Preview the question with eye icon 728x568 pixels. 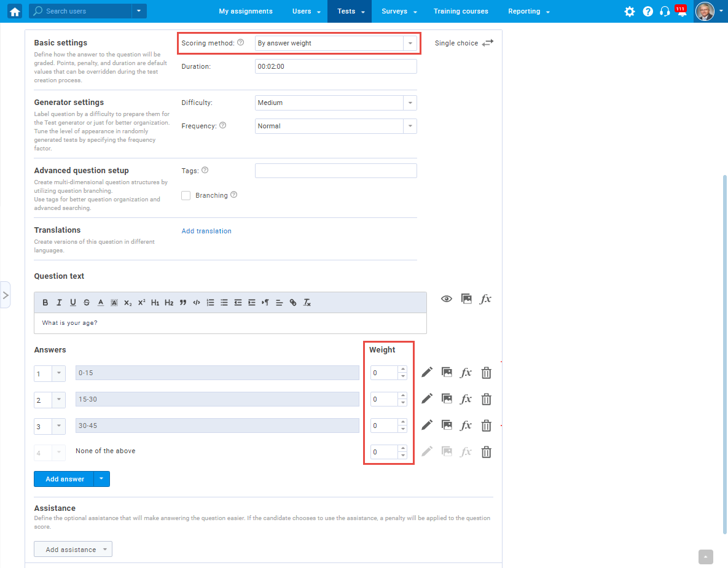446,299
